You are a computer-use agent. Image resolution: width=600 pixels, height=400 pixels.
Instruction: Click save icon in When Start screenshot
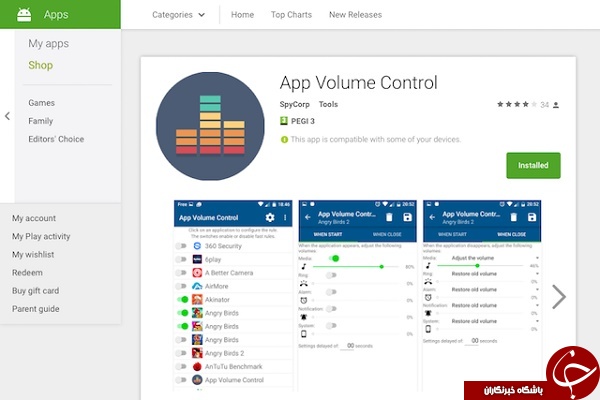(408, 217)
